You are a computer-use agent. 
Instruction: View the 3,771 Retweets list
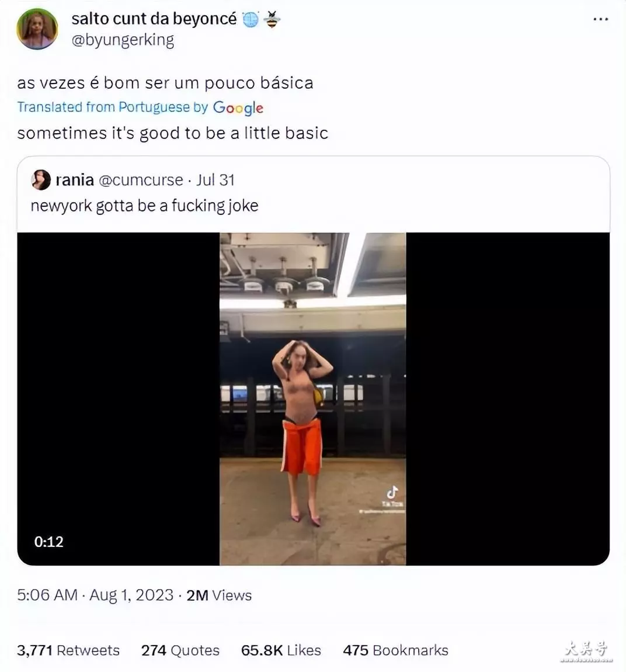68,650
